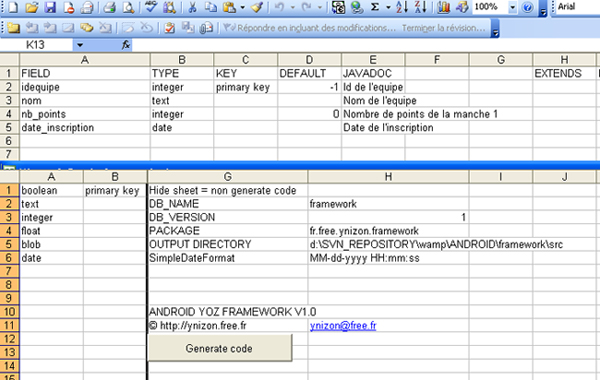600x380 pixels.
Task: Click the permission restricted document icon
Action: point(69,7)
